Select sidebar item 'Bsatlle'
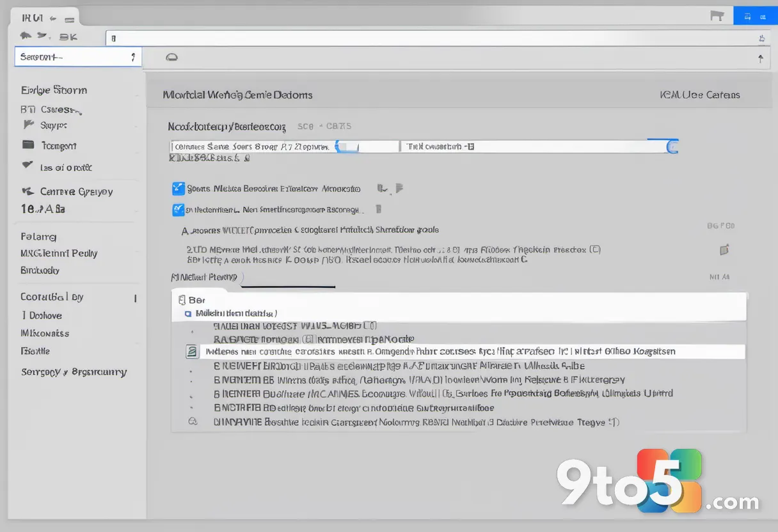This screenshot has width=778, height=532. point(35,351)
